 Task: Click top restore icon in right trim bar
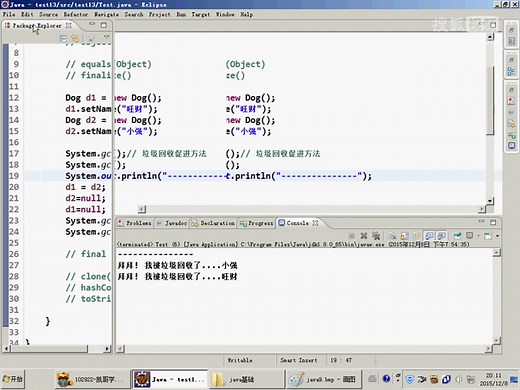511,30
